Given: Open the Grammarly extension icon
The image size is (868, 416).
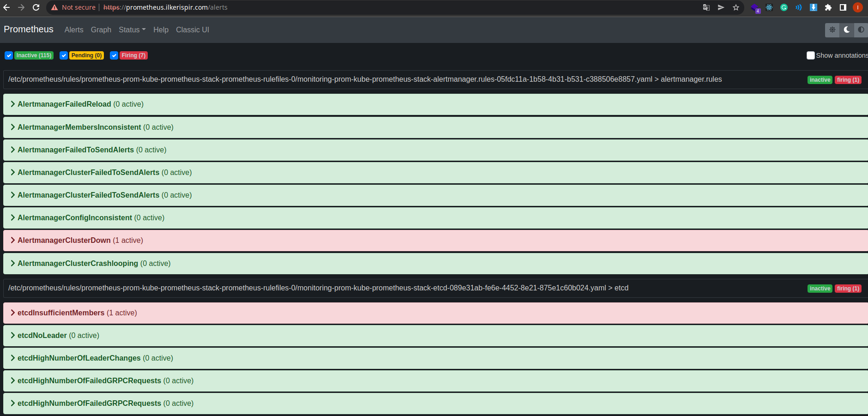Looking at the screenshot, I should pyautogui.click(x=784, y=7).
